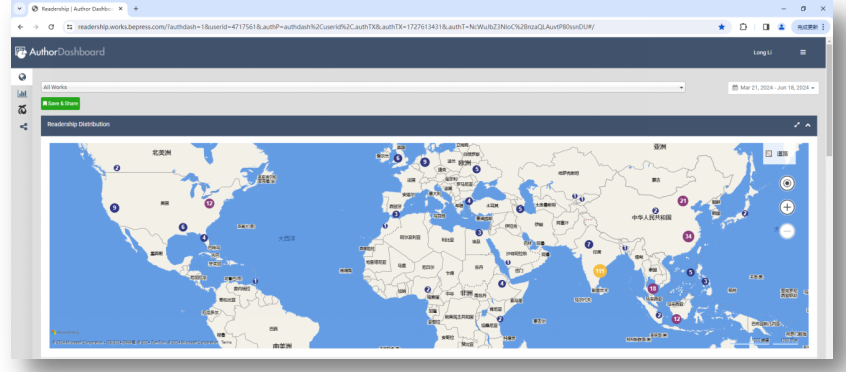This screenshot has height=372, width=846.
Task: Open the bar chart statistics sidebar icon
Action: [22, 94]
